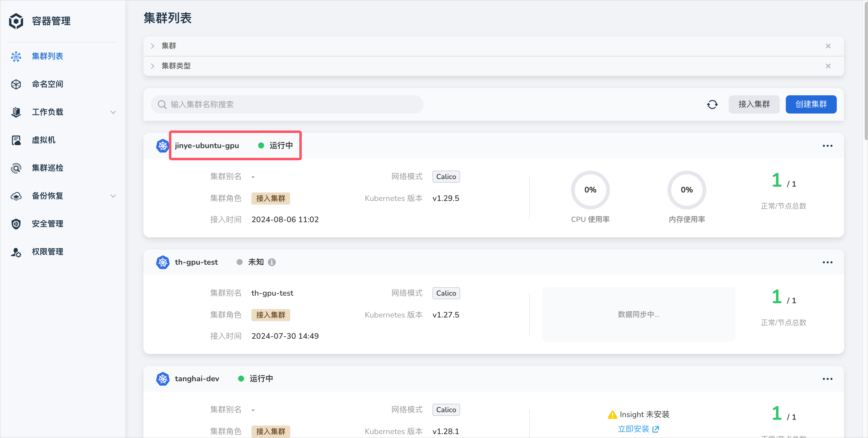Click Kubernetes icon of tanghai-dev
868x438 pixels.
pyautogui.click(x=163, y=379)
